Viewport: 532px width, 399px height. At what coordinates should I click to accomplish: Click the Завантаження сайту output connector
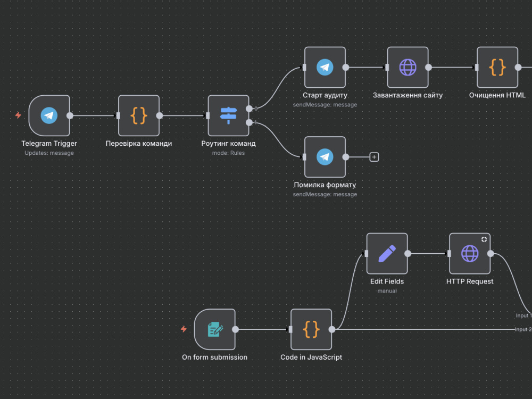click(x=428, y=67)
